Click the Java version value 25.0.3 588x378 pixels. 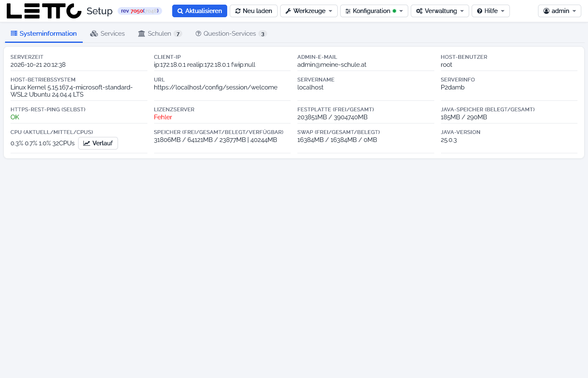coord(449,140)
